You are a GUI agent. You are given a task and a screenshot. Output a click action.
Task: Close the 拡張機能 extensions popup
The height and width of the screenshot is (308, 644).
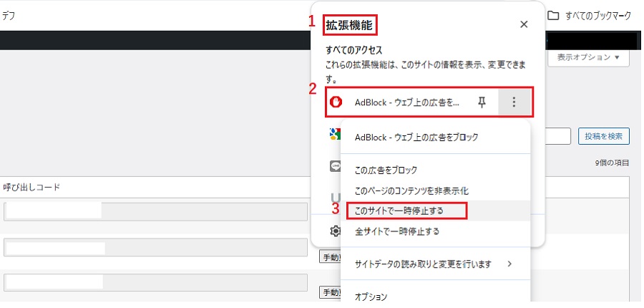(524, 24)
